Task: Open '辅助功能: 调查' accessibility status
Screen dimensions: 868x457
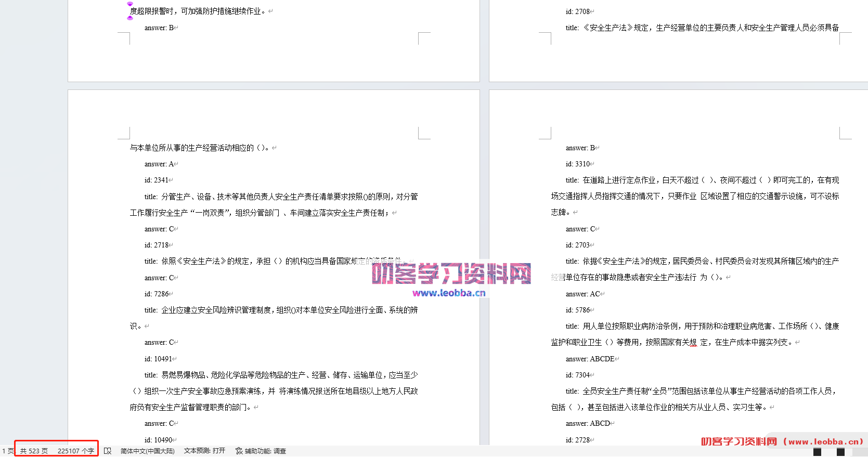Action: 265,451
